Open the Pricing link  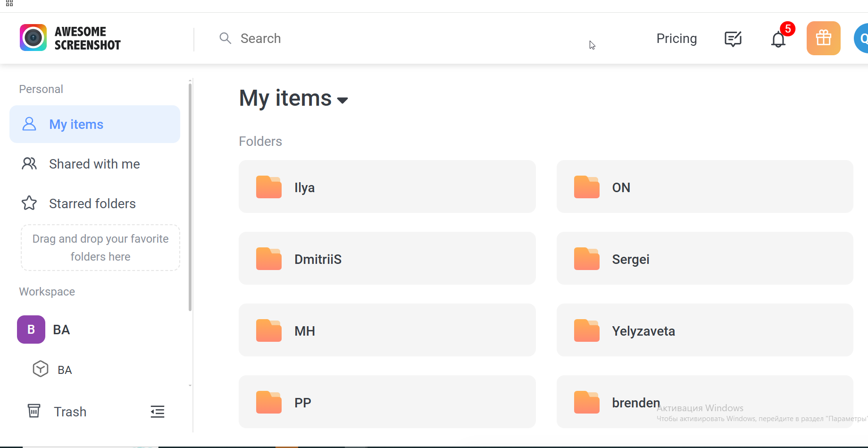pyautogui.click(x=676, y=39)
